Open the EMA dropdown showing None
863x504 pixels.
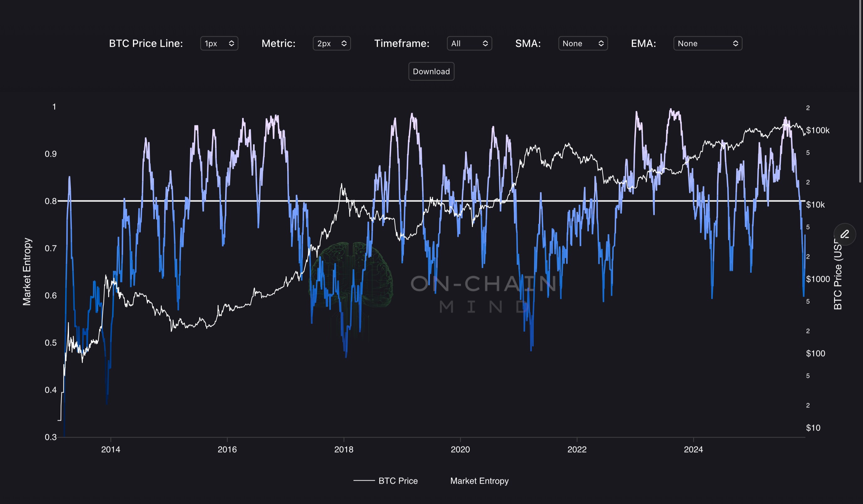(707, 44)
